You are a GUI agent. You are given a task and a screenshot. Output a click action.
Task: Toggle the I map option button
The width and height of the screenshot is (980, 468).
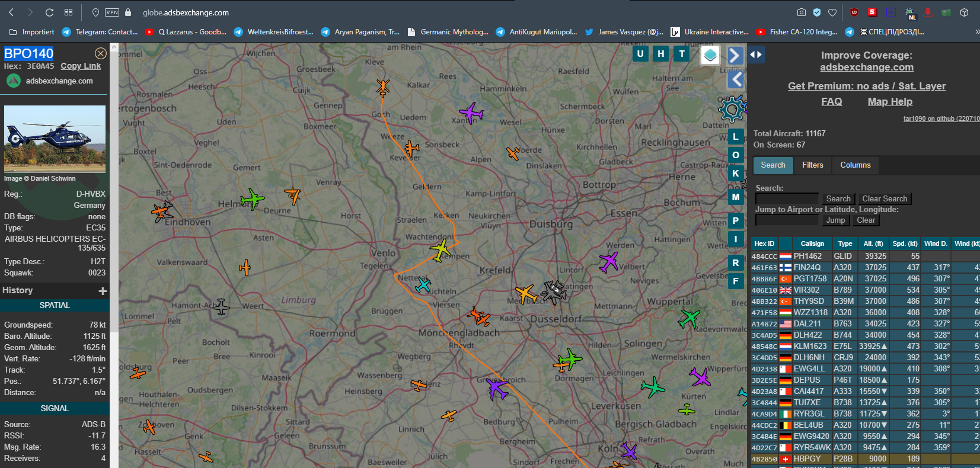[x=736, y=239]
